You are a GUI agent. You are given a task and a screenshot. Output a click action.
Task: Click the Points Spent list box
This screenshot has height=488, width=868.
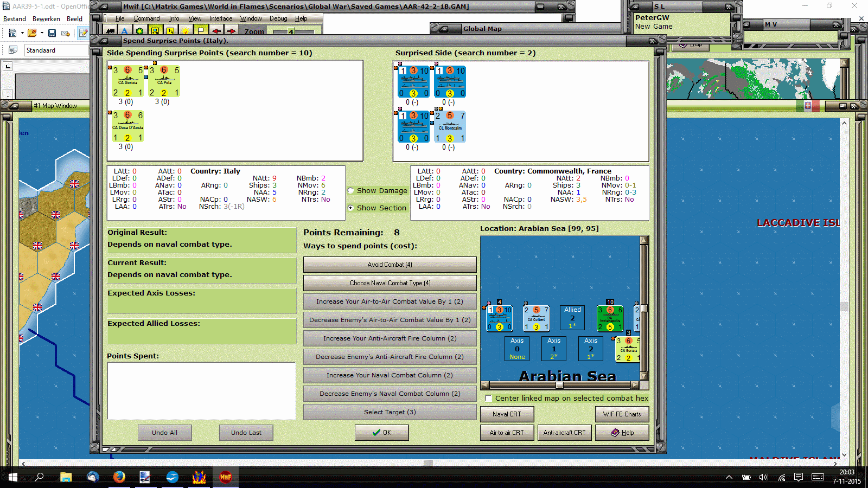[x=201, y=391]
